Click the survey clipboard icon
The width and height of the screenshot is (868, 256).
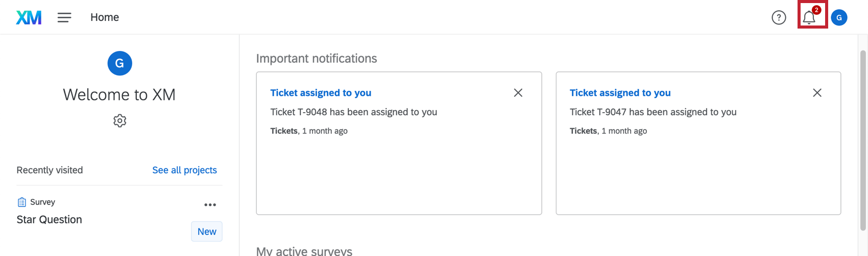pos(21,202)
